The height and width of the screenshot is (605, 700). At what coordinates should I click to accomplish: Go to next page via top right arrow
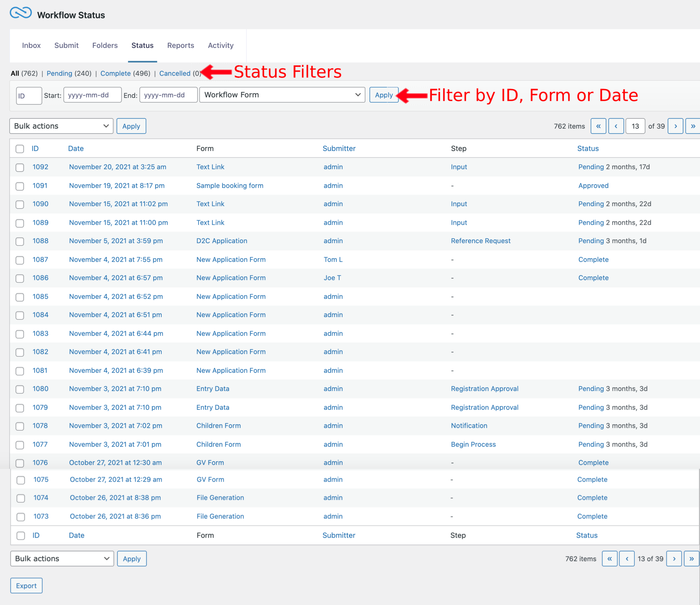pos(675,126)
